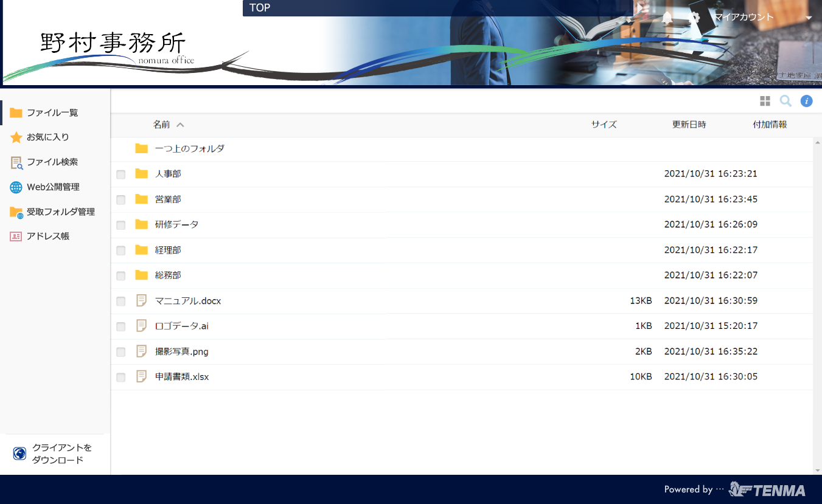Check the 経理部 checkbox
The image size is (822, 504).
[121, 250]
